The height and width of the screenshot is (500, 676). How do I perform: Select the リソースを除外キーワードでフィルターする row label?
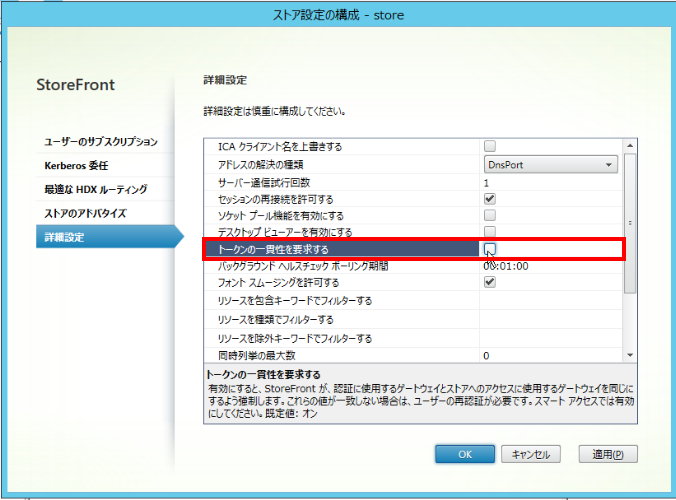pos(294,338)
